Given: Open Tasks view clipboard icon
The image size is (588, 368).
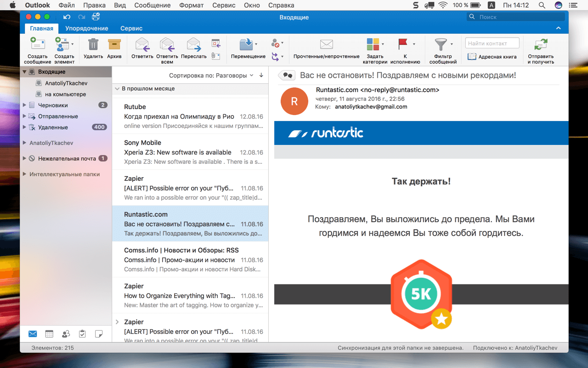Looking at the screenshot, I should [x=82, y=334].
